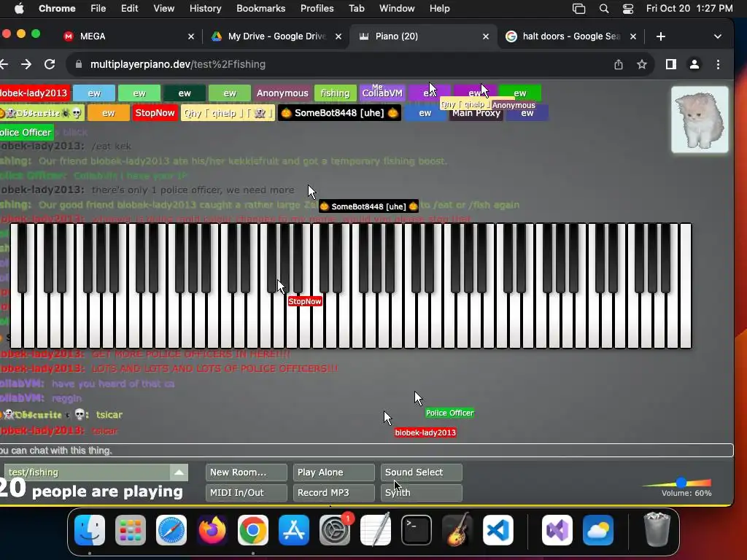Open the Synth button
This screenshot has height=560, width=747.
(421, 493)
